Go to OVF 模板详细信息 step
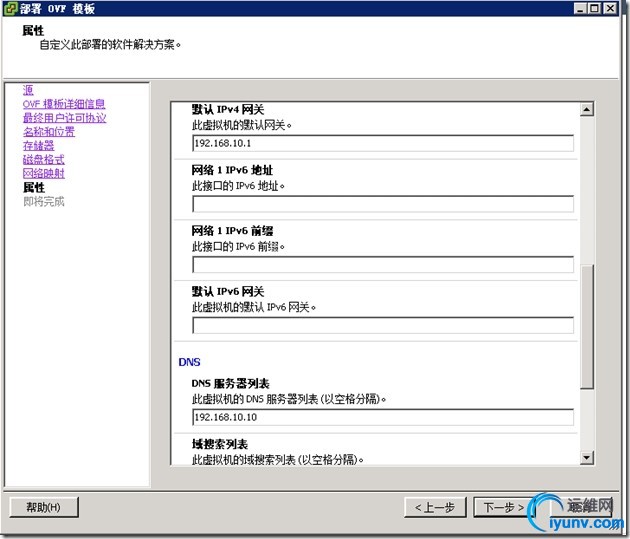Viewport: 630px width, 539px height. point(64,104)
